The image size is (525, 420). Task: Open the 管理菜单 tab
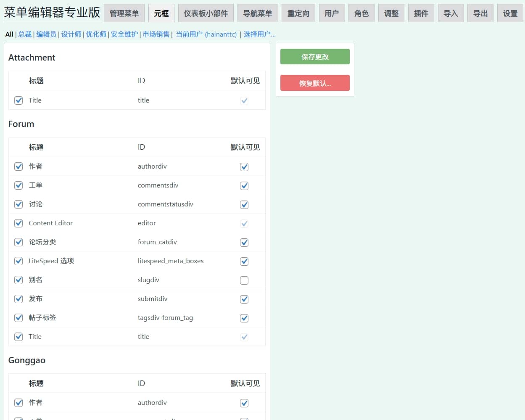pos(124,13)
